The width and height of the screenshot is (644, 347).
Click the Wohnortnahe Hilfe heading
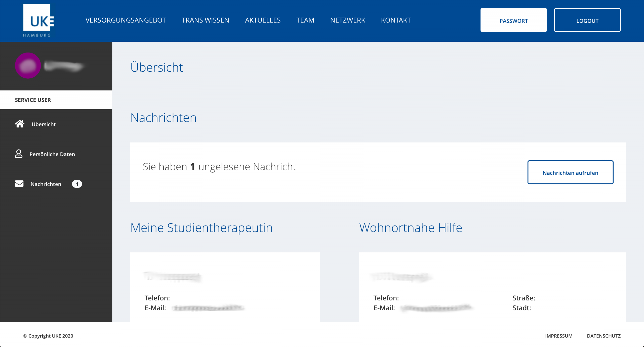click(x=411, y=228)
